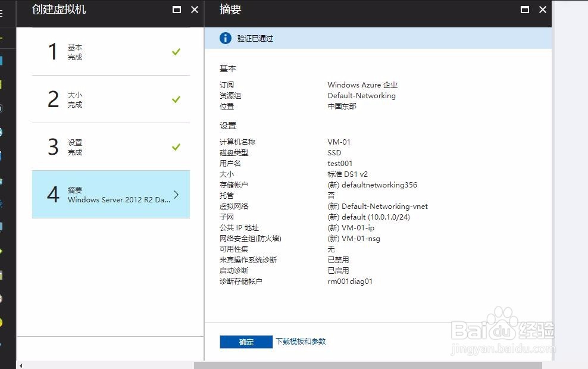Screen dimensions: 588x369
Task: Select the (新) VM-01-ip value
Action: point(351,227)
